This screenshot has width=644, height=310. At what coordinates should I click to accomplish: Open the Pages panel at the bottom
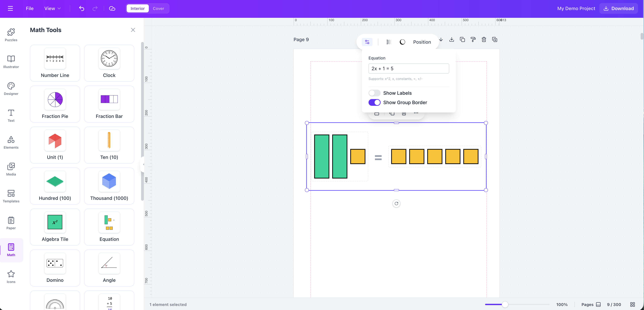coord(591,304)
